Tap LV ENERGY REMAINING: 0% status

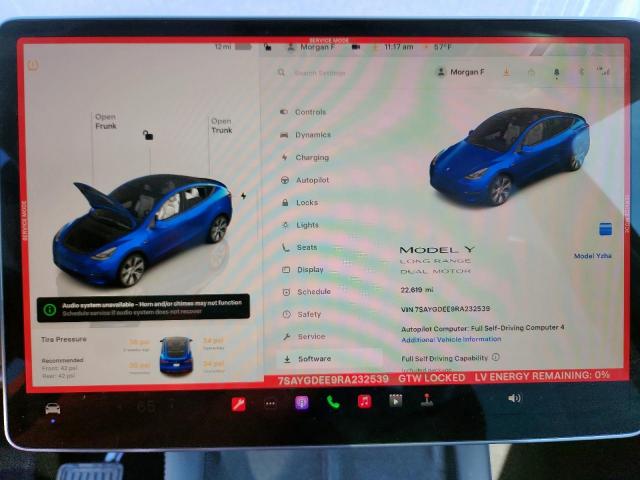(542, 376)
